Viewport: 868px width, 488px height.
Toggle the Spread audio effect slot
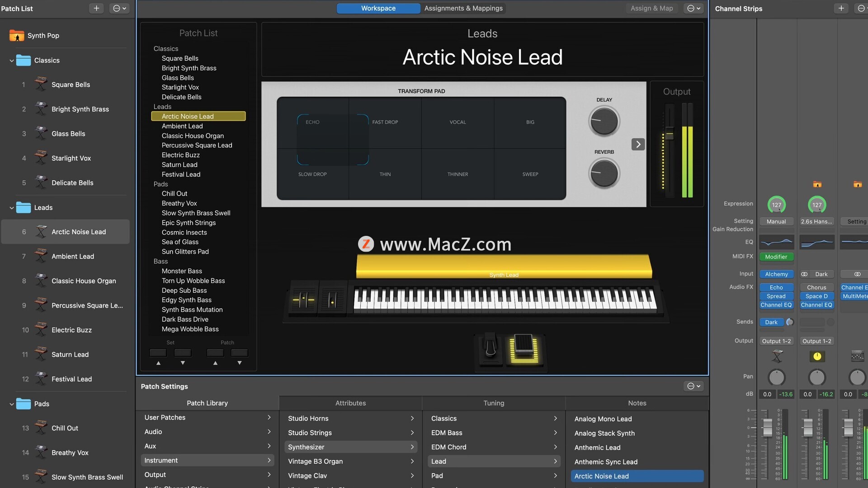(776, 296)
